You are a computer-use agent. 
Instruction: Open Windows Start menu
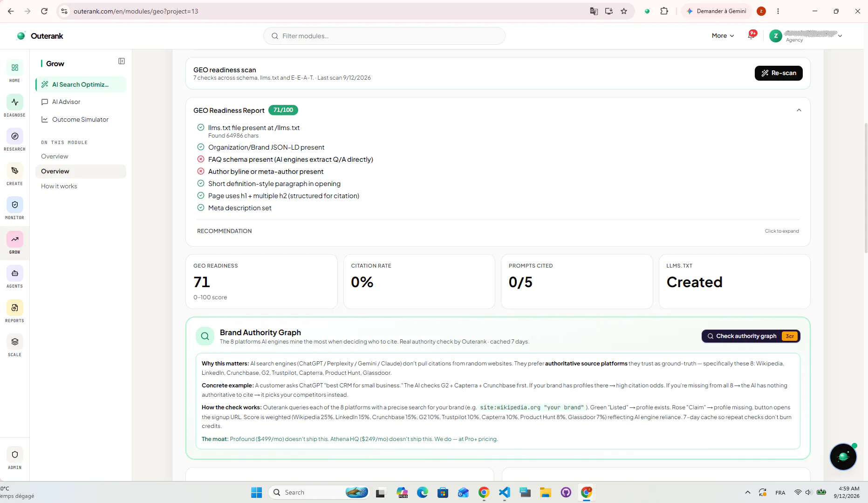click(257, 492)
